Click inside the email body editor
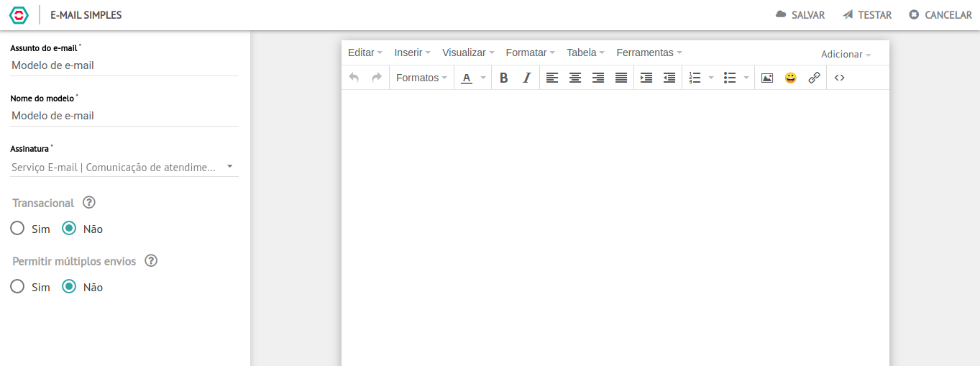Screen dimensions: 980x366 [615, 228]
